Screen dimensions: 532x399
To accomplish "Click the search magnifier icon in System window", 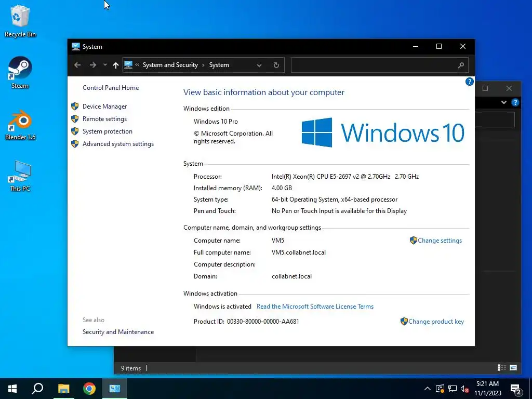I will pos(461,65).
